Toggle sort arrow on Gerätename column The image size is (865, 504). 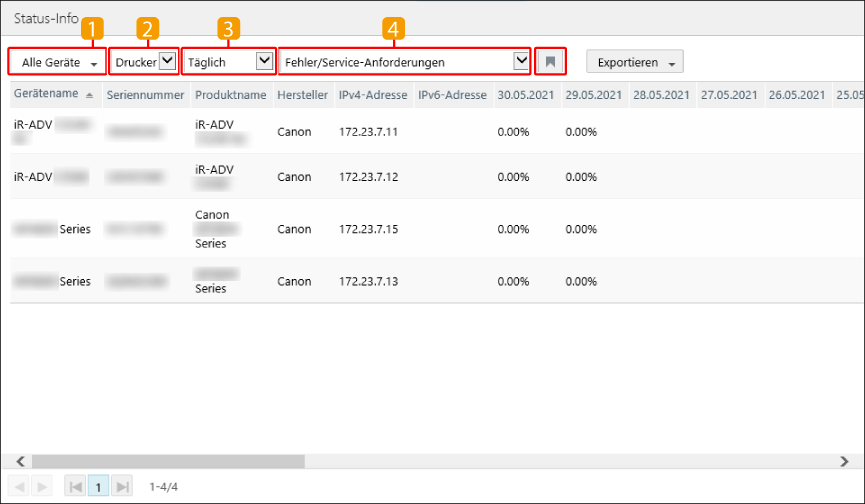tap(90, 95)
